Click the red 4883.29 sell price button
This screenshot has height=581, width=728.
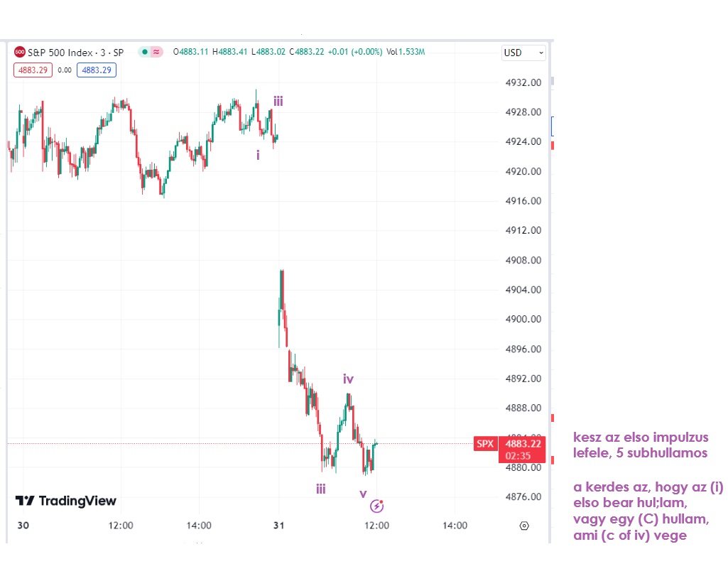33,70
